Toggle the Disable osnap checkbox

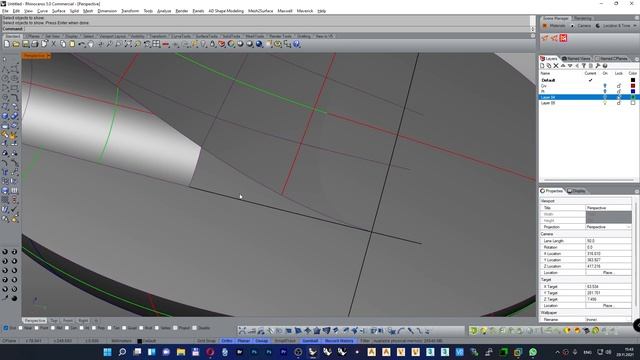coord(195,328)
